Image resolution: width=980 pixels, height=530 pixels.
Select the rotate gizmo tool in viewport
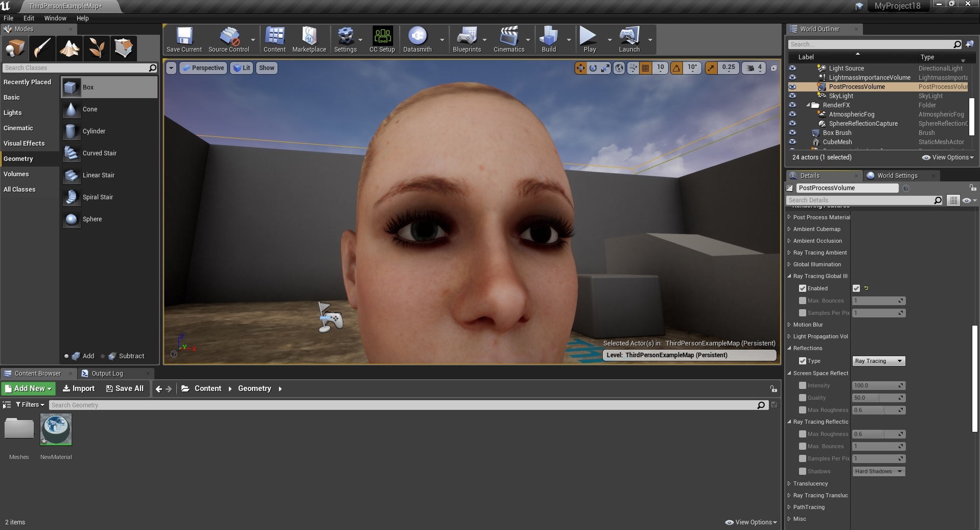(x=593, y=68)
